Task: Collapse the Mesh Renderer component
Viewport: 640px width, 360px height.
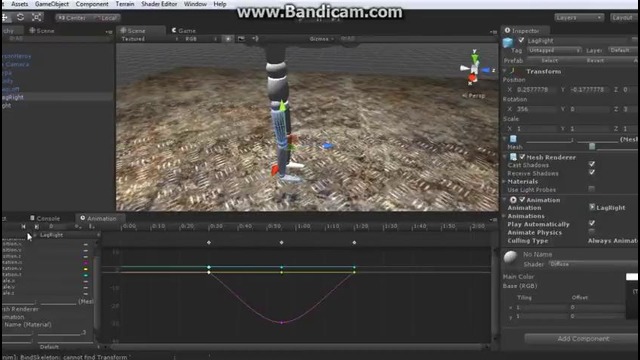Action: [505, 157]
